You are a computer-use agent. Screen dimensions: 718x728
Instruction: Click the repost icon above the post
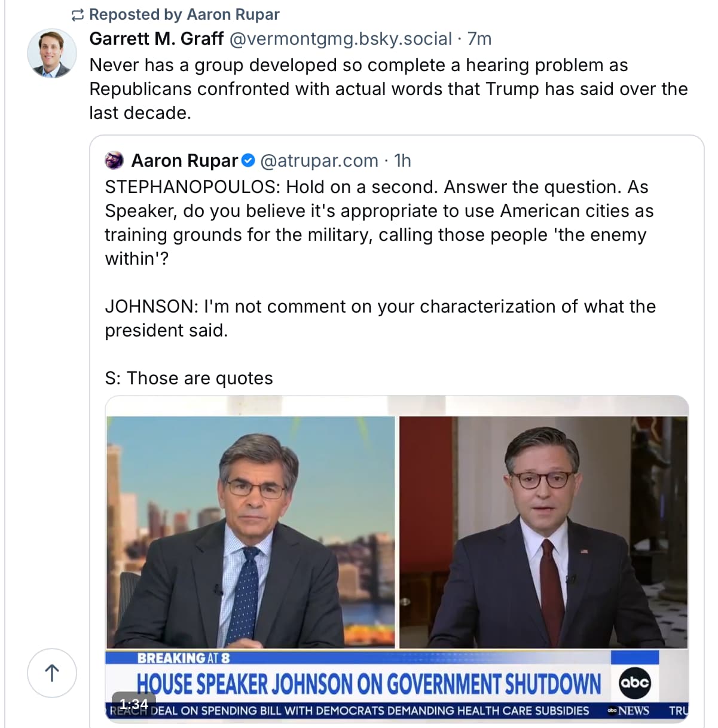tap(77, 15)
